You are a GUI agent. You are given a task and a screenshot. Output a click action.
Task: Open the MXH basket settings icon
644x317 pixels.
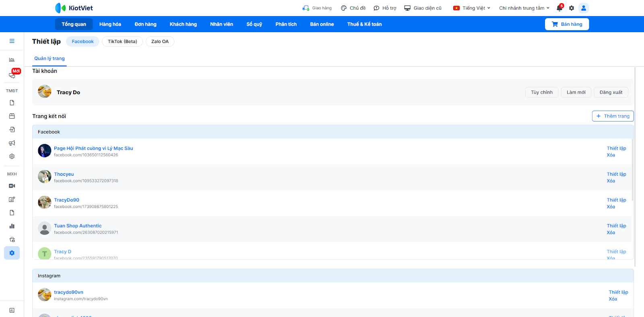12,239
